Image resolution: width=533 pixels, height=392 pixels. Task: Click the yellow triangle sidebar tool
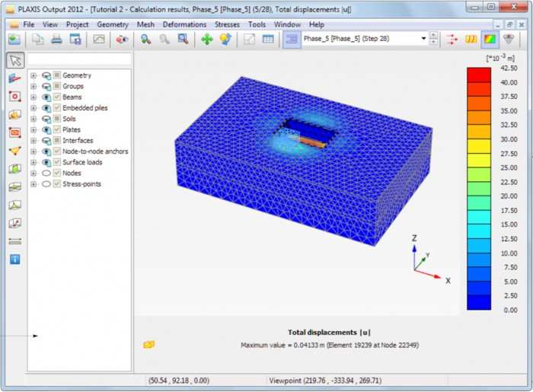[x=14, y=151]
